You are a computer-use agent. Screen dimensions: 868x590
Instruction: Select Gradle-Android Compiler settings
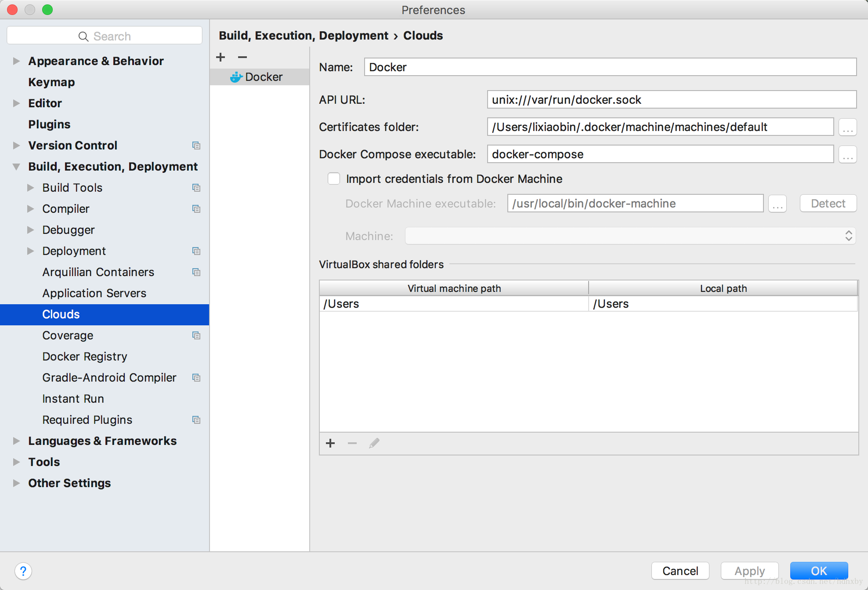109,378
